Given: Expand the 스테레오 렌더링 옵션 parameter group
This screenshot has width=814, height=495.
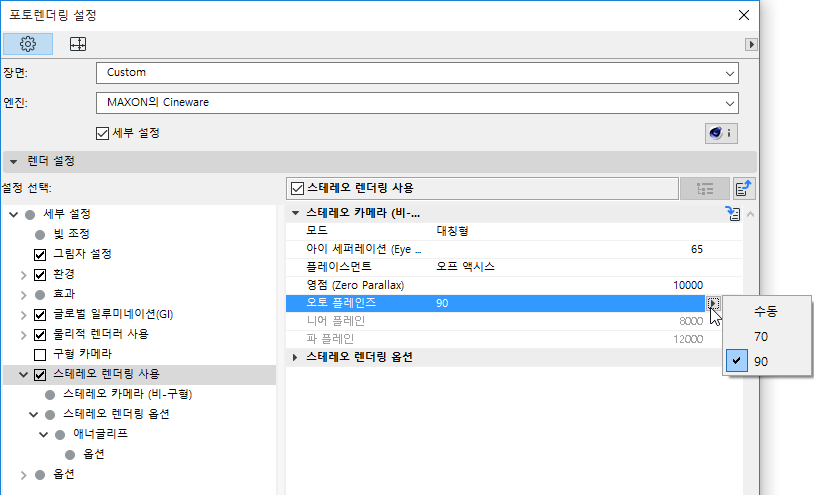Looking at the screenshot, I should [x=295, y=357].
